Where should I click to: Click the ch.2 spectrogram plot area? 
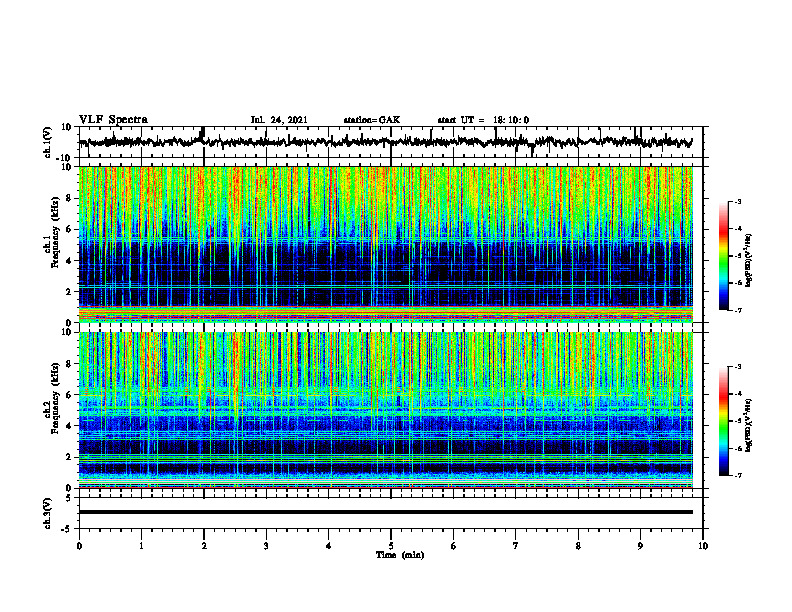386,410
